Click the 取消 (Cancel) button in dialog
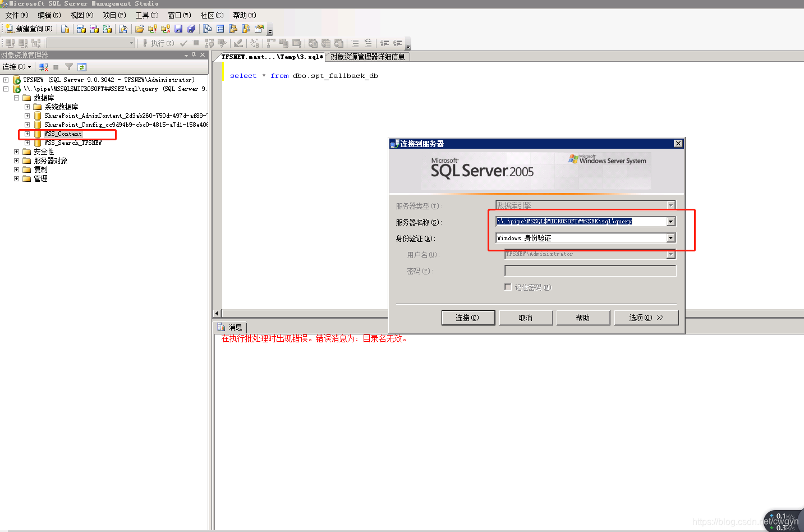The height and width of the screenshot is (532, 804). 526,318
